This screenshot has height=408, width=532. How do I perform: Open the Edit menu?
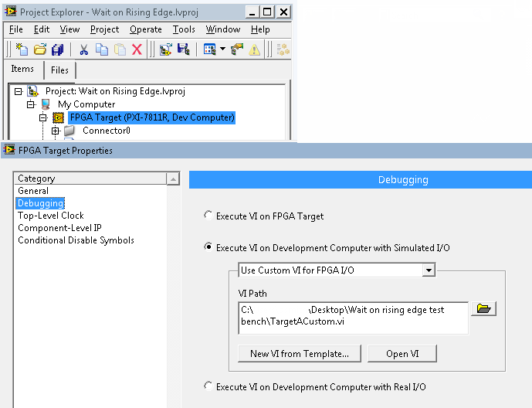point(42,29)
